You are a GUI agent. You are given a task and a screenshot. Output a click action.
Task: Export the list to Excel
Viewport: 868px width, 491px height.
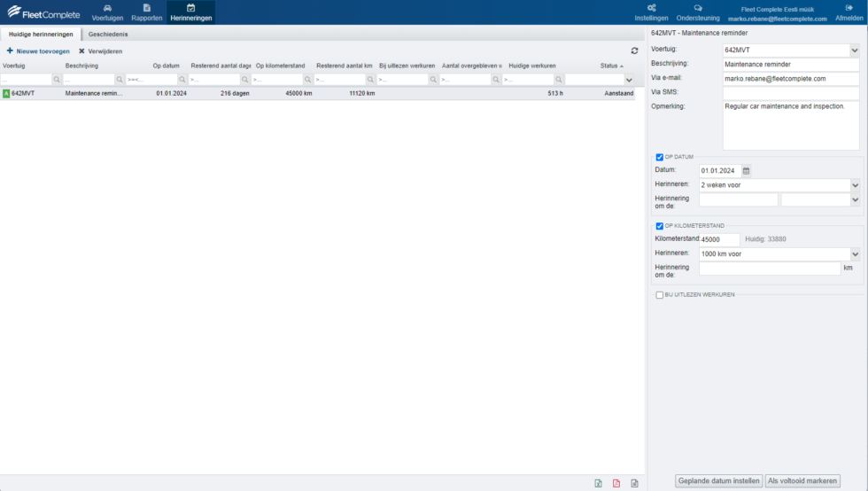click(x=599, y=483)
